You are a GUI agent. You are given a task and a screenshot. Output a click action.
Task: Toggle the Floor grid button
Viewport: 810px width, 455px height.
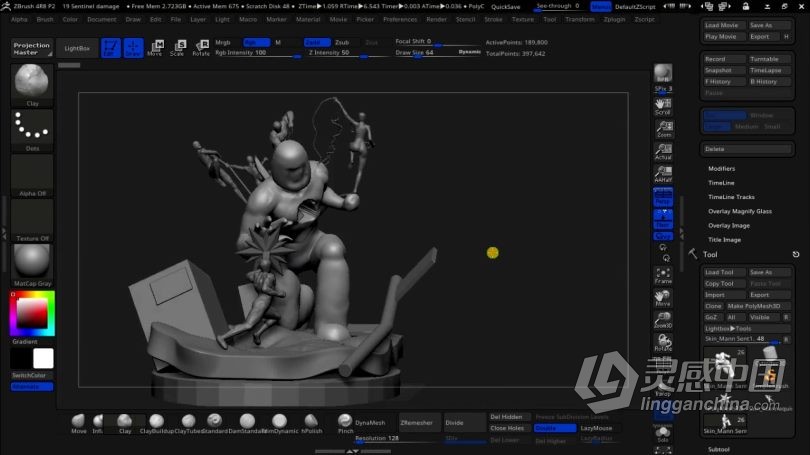(x=663, y=219)
